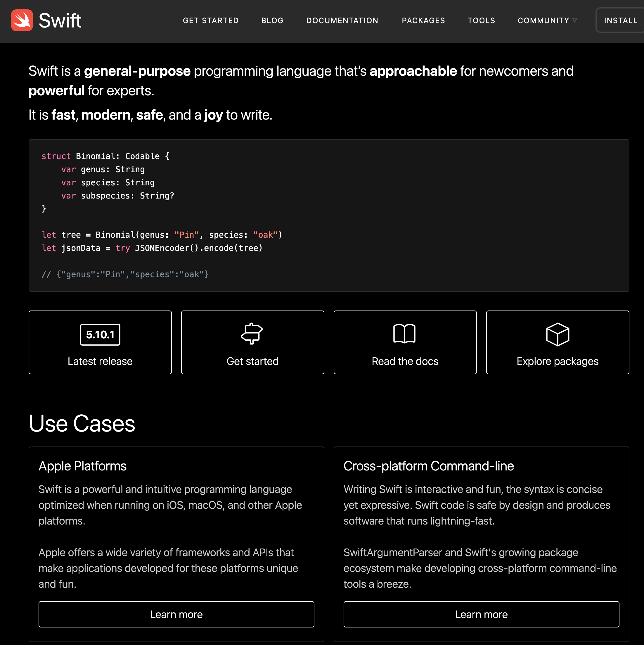Open the Get Started nav item
The width and height of the screenshot is (644, 645).
(211, 20)
